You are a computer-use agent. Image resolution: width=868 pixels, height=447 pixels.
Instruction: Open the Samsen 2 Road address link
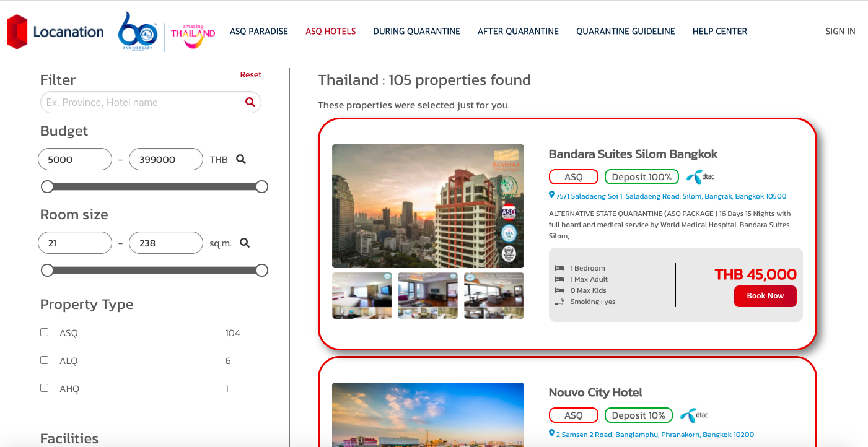pos(655,435)
